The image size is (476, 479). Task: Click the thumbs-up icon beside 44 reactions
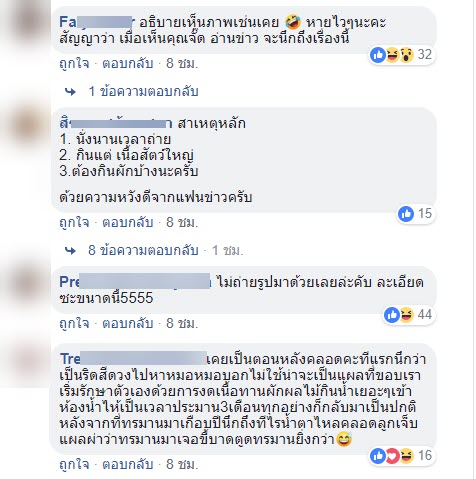tap(392, 315)
